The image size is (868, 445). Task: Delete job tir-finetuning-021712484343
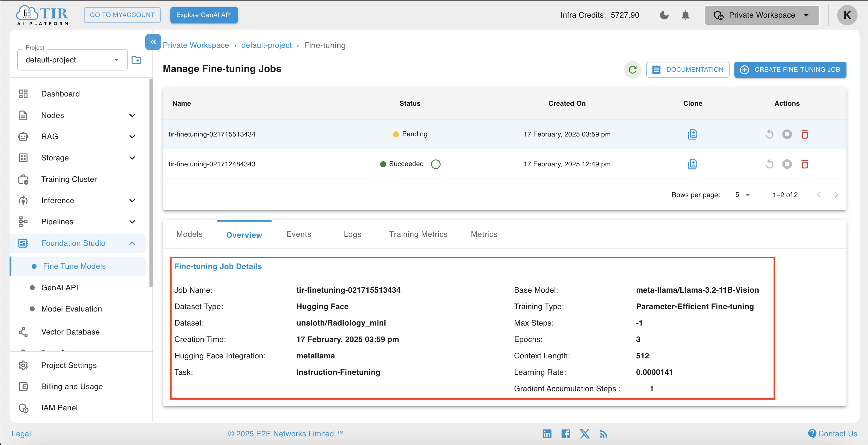pos(805,164)
